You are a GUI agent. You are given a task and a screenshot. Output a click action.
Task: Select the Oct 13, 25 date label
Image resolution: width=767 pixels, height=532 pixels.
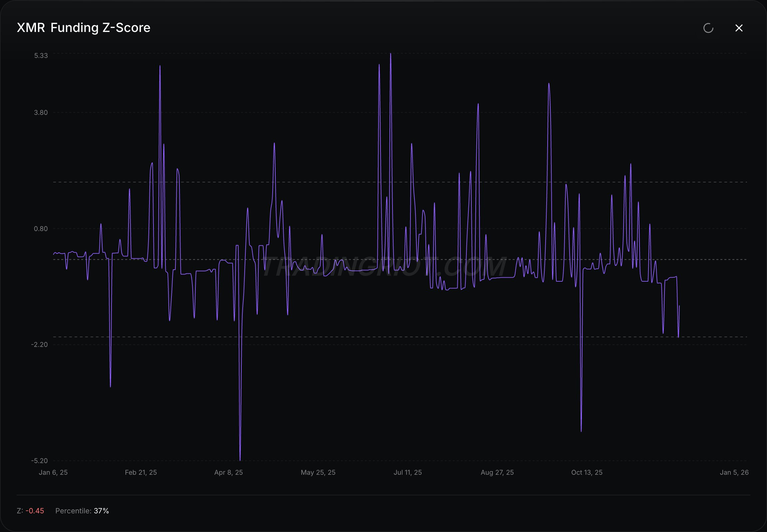[587, 472]
